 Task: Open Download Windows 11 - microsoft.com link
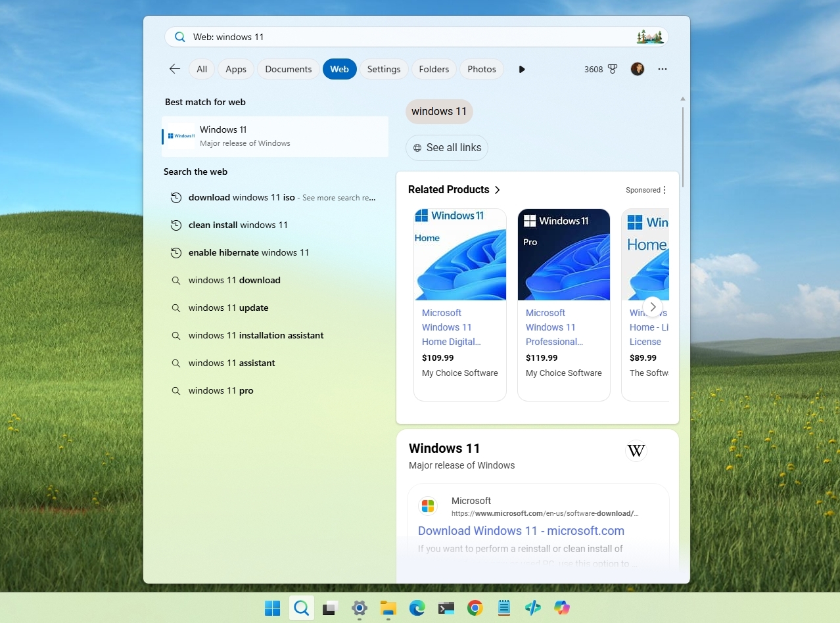[521, 530]
